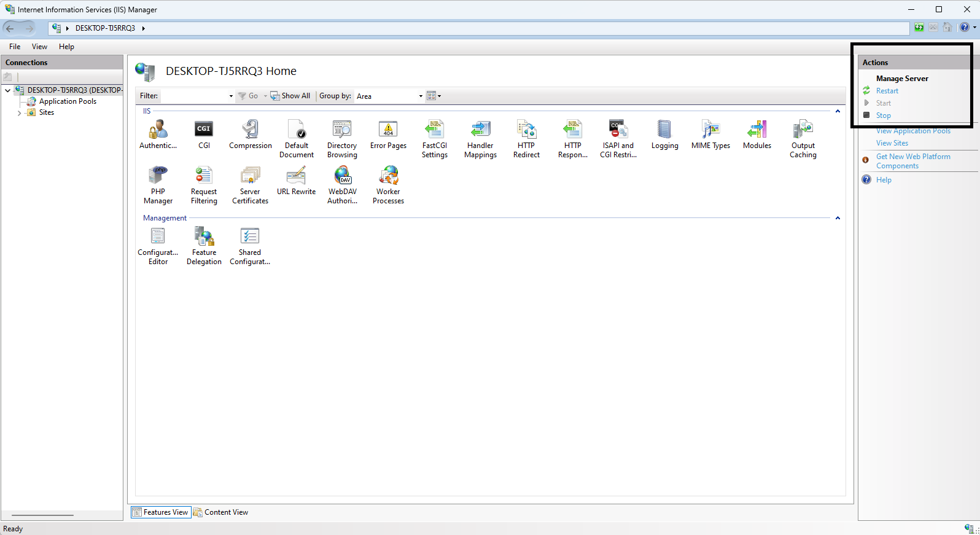This screenshot has height=535, width=980.
Task: Click Get New Web Platform Components
Action: 913,161
